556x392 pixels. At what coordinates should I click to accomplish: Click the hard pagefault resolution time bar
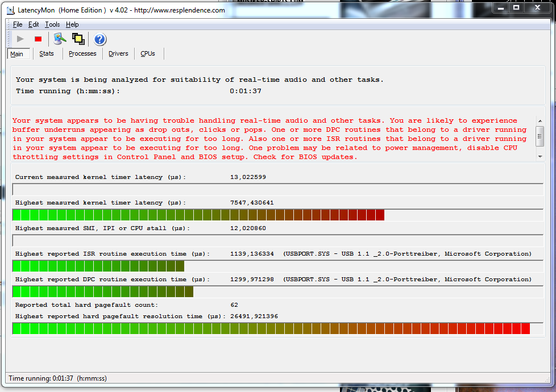277,328
